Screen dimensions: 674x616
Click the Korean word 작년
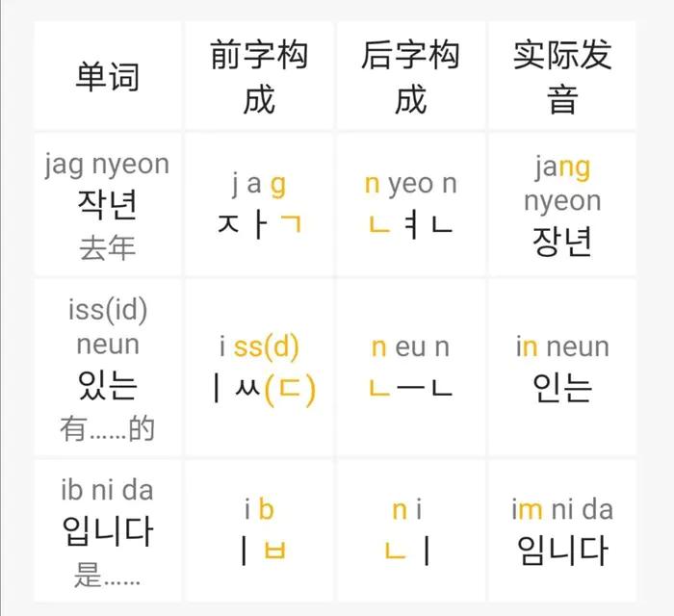coord(107,205)
